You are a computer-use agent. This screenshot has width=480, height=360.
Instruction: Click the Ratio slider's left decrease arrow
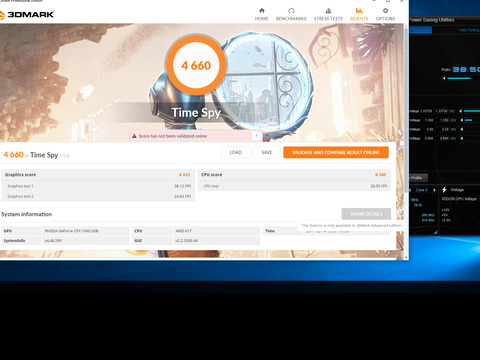444,78
